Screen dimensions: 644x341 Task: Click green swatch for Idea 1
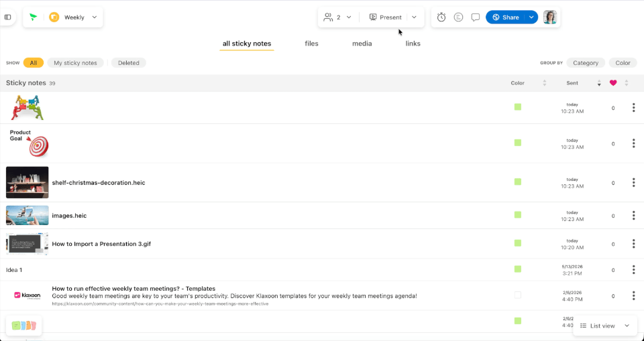point(517,269)
